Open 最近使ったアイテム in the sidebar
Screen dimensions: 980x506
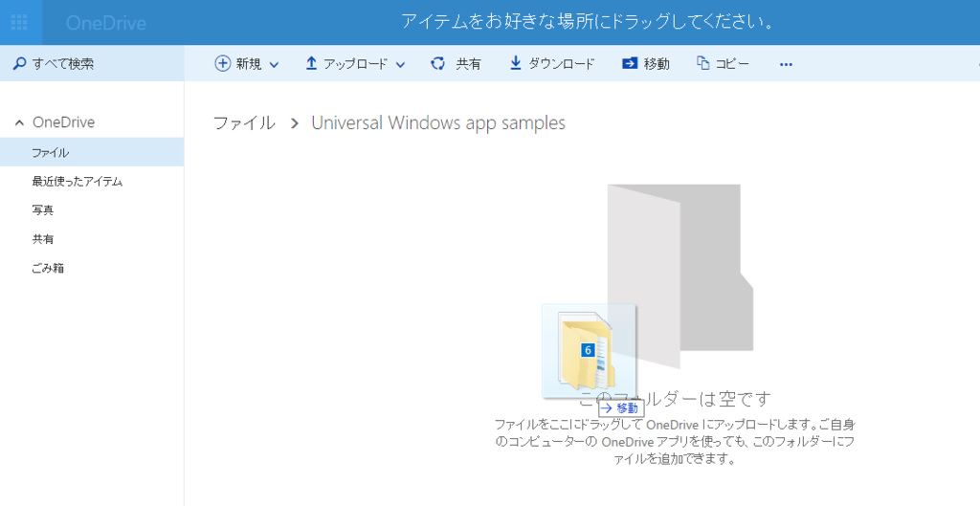78,182
